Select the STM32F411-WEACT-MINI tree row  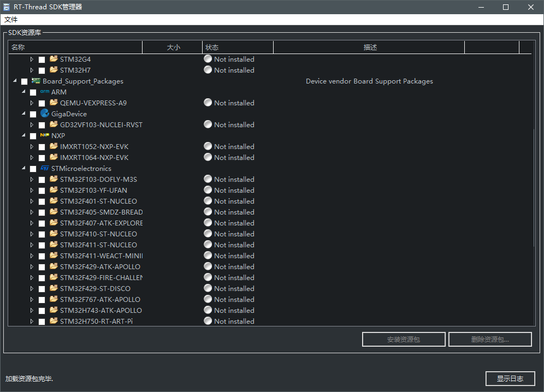click(270, 256)
